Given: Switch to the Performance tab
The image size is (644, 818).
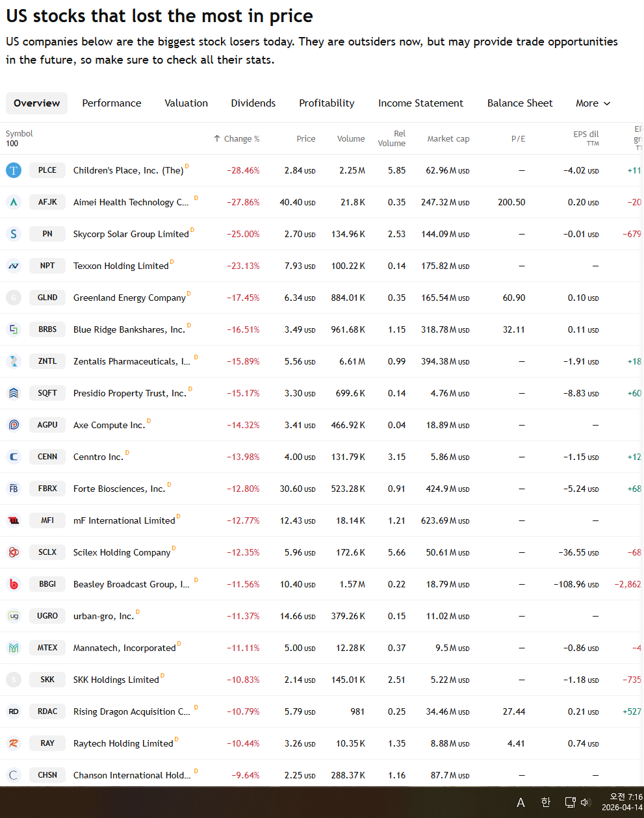Looking at the screenshot, I should pos(112,103).
